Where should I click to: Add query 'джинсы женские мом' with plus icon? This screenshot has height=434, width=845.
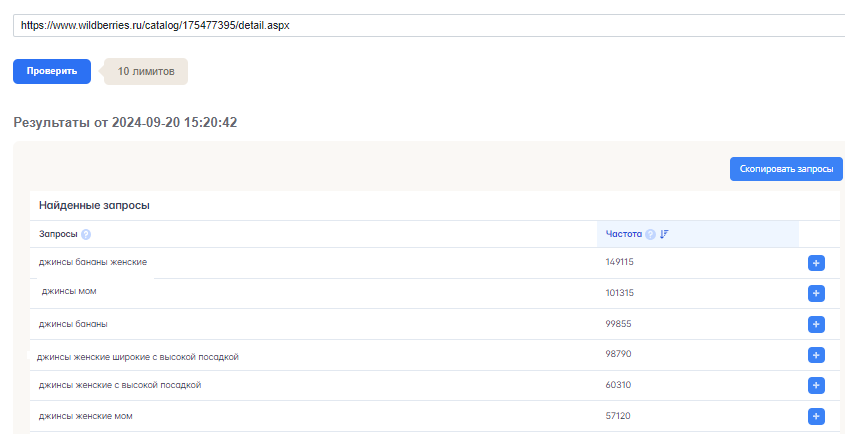click(816, 417)
